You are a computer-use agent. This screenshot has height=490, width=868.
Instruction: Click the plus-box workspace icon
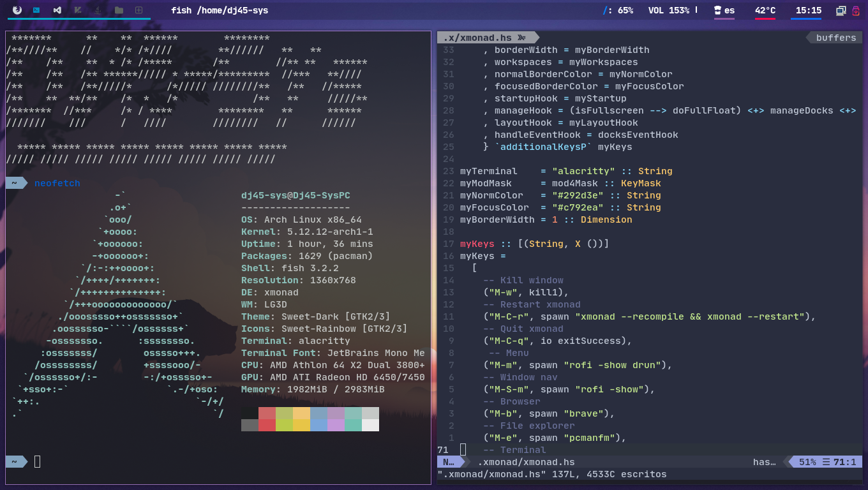[138, 10]
